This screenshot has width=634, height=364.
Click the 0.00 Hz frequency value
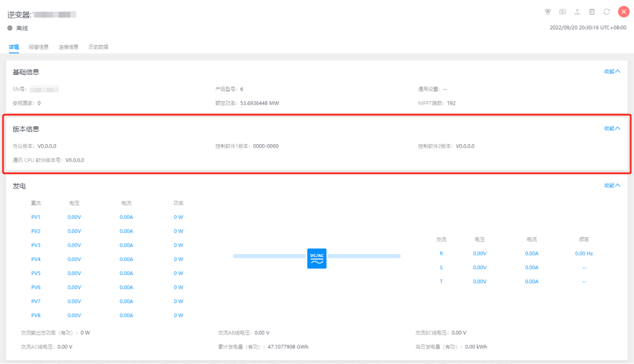point(584,254)
